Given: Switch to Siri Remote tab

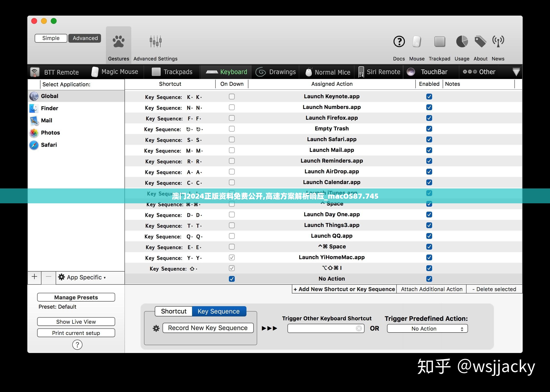Looking at the screenshot, I should click(x=379, y=72).
